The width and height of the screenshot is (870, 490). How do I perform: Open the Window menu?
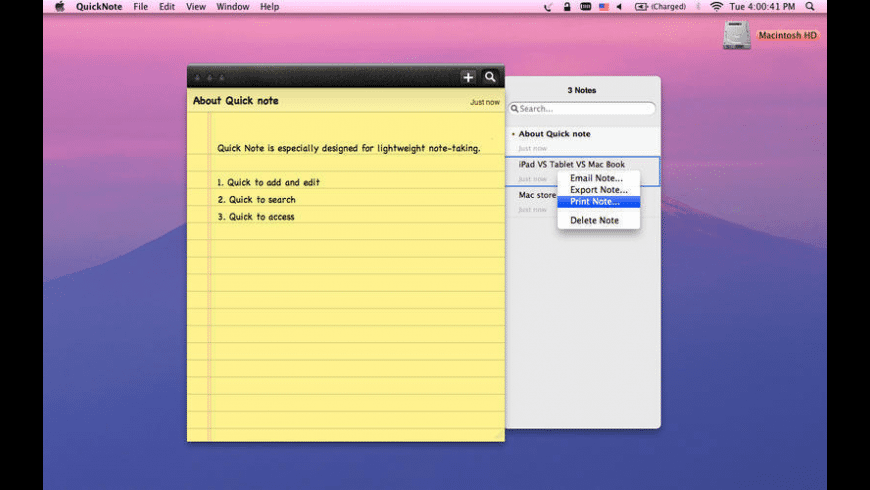click(x=232, y=7)
